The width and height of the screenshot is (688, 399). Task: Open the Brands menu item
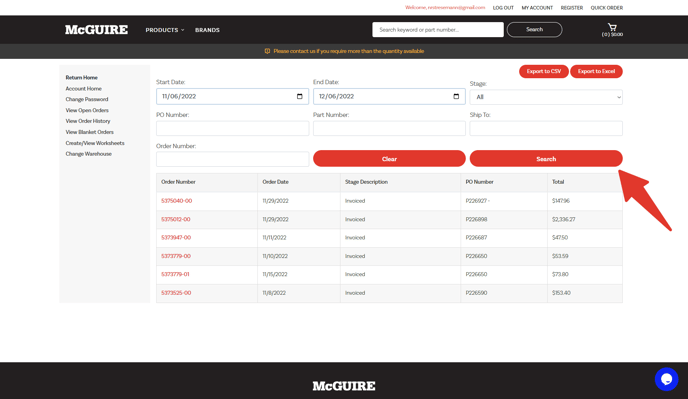[207, 30]
